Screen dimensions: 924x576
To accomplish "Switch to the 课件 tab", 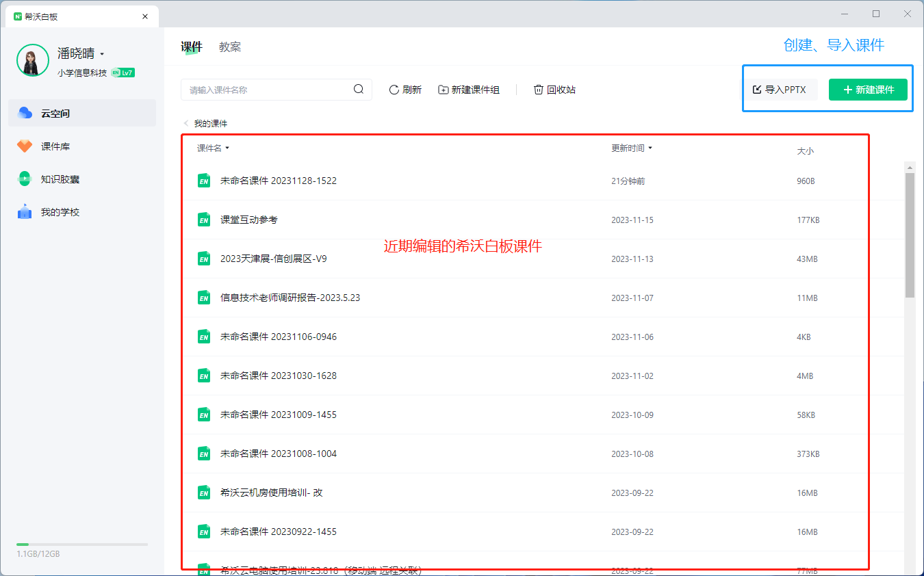I will tap(192, 47).
